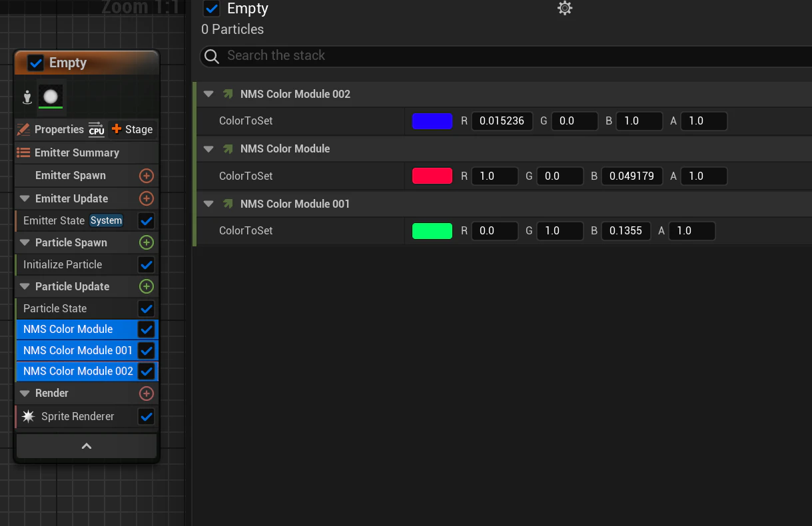
Task: Edit A field of NMS Color Module 002
Action: (x=704, y=121)
